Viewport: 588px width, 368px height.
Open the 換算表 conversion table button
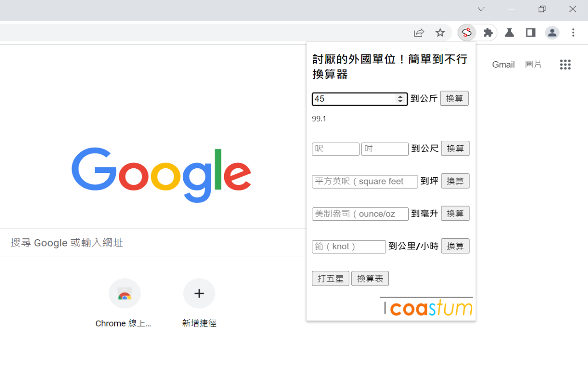pyautogui.click(x=370, y=278)
